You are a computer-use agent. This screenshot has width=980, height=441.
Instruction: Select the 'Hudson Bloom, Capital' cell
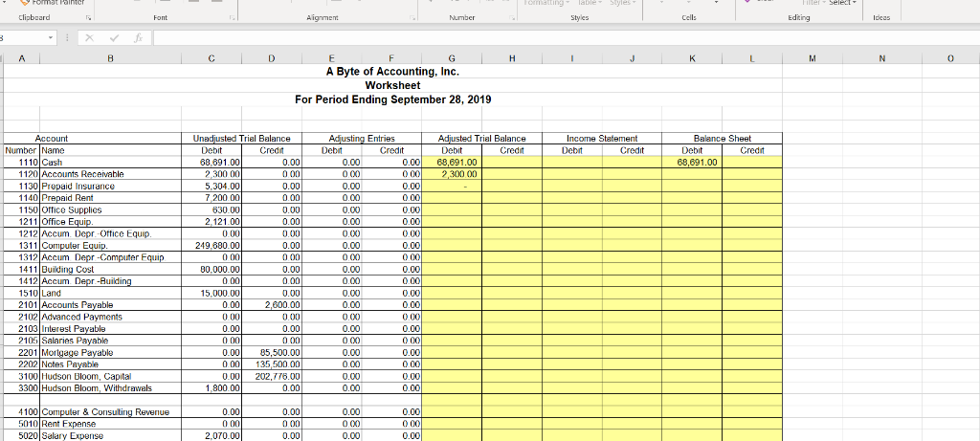(x=111, y=376)
